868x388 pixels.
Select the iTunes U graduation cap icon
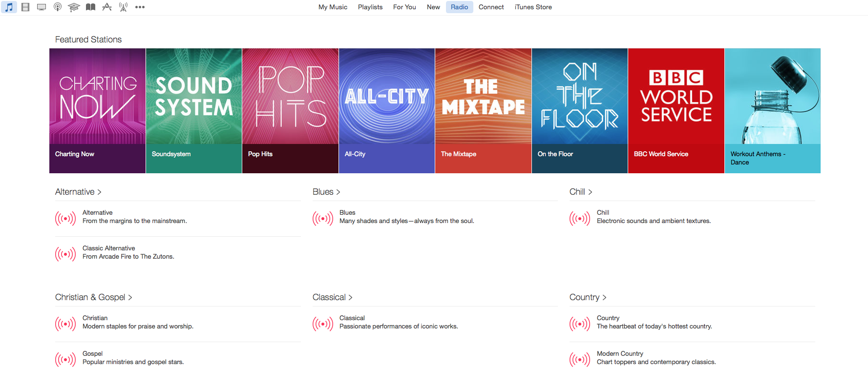[x=74, y=7]
